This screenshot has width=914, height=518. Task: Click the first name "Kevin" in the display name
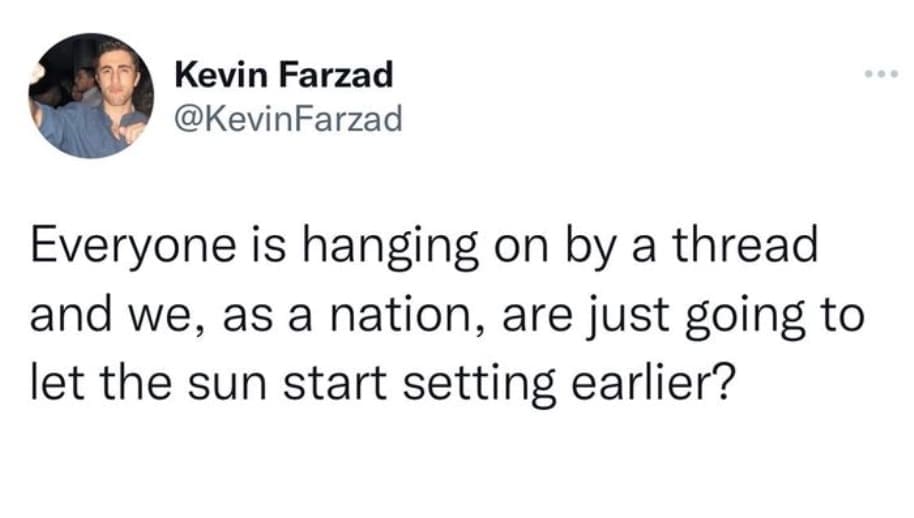(x=218, y=74)
